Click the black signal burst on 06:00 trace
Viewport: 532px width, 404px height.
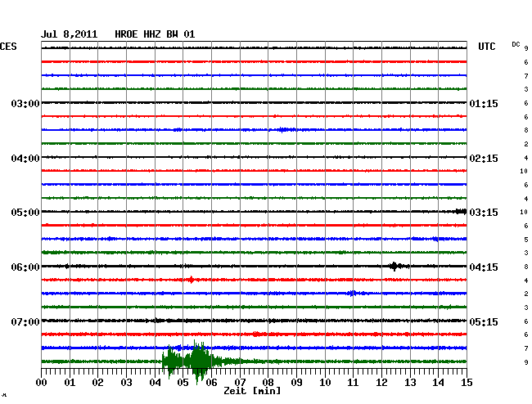click(395, 266)
